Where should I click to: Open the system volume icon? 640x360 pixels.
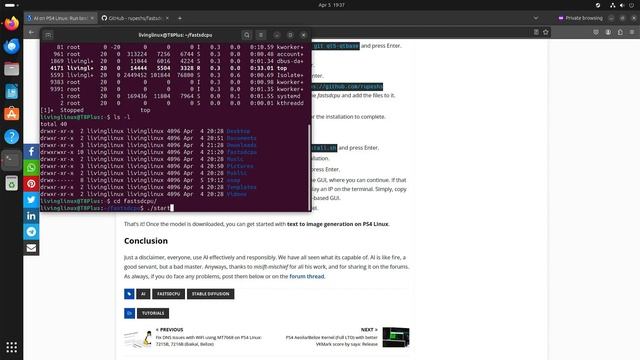tap(622, 5)
